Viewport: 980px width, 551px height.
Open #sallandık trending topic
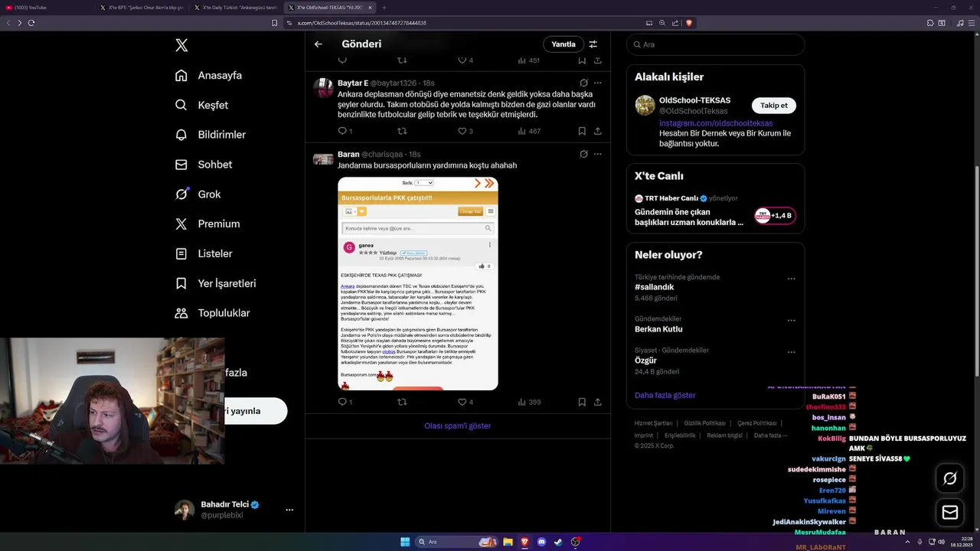(654, 287)
